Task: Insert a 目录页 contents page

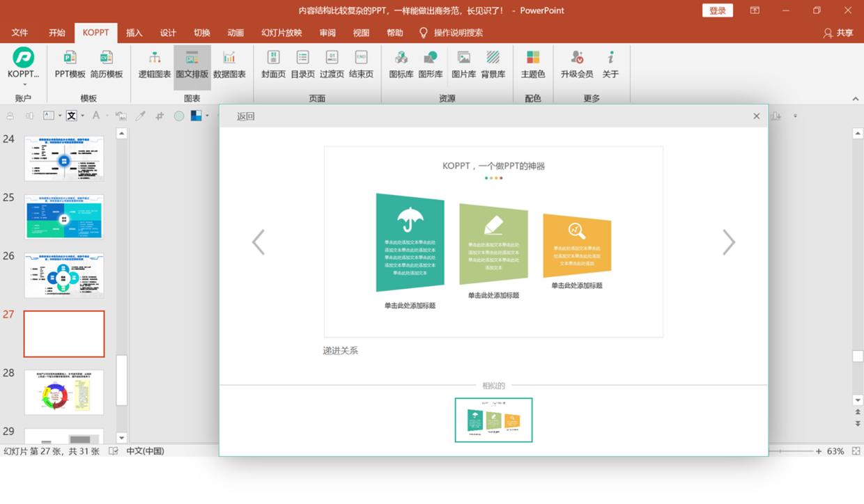Action: 302,64
